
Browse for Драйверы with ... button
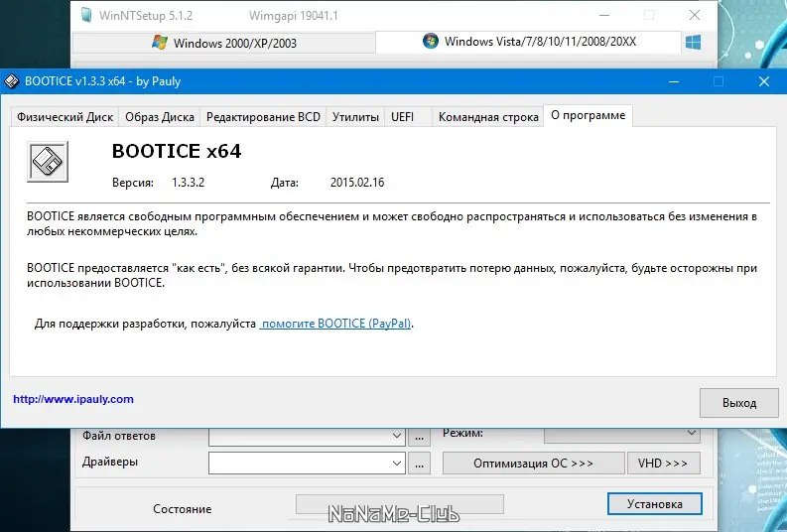point(419,463)
